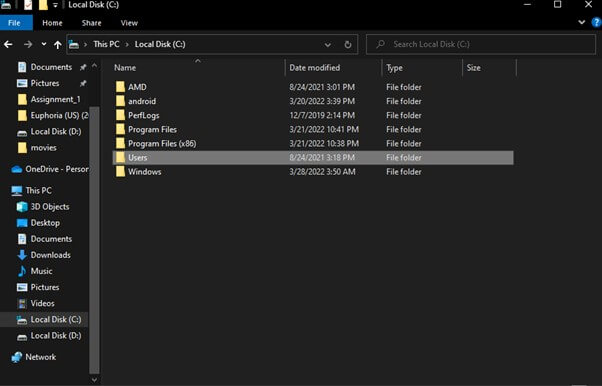
Task: Open Desktop icon under This PC
Action: [x=22, y=223]
